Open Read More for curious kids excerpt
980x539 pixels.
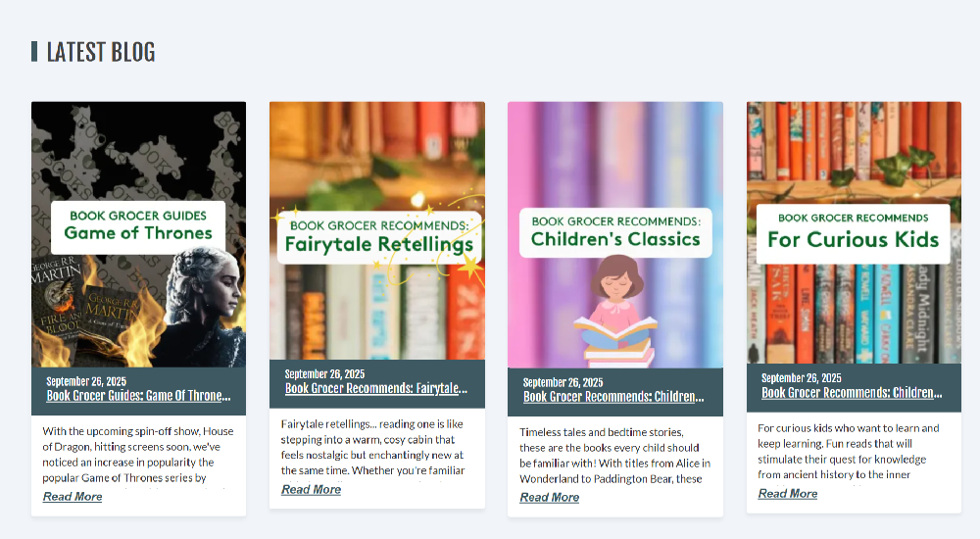pyautogui.click(x=787, y=493)
